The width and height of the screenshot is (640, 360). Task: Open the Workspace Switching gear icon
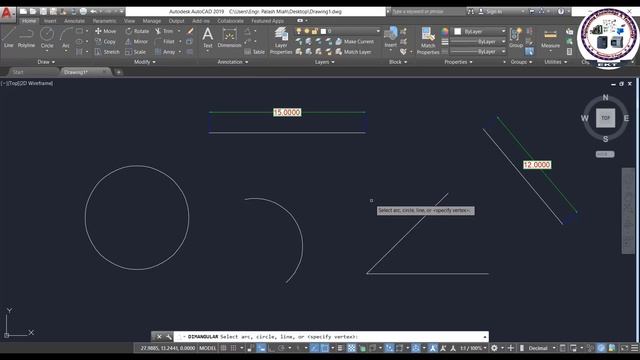click(494, 348)
